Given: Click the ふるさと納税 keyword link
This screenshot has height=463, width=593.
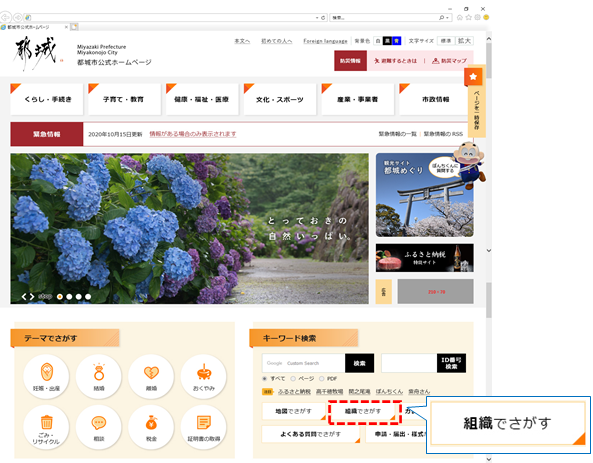Looking at the screenshot, I should [294, 392].
